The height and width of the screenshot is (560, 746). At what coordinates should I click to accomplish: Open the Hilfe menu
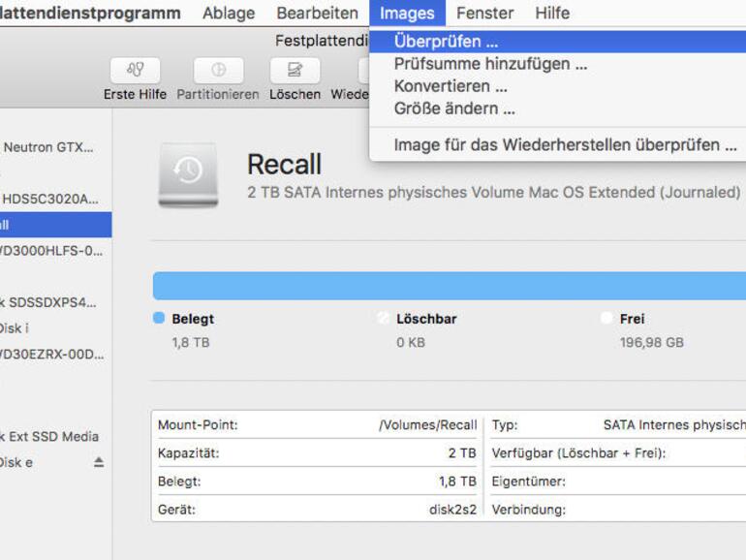552,13
